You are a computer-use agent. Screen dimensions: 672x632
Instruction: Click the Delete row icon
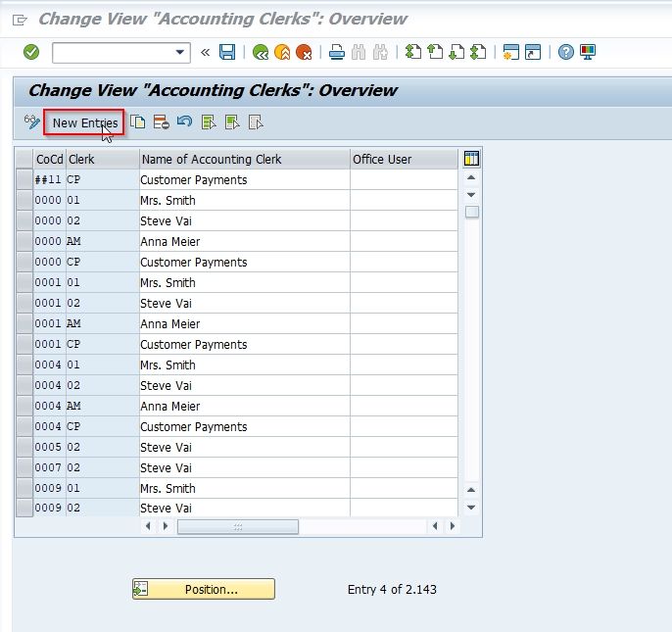tap(161, 122)
